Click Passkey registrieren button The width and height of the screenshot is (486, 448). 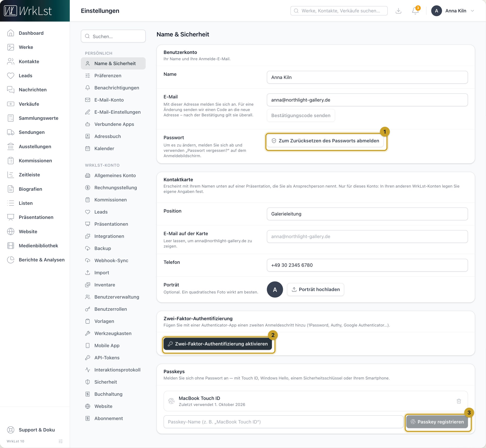click(437, 422)
